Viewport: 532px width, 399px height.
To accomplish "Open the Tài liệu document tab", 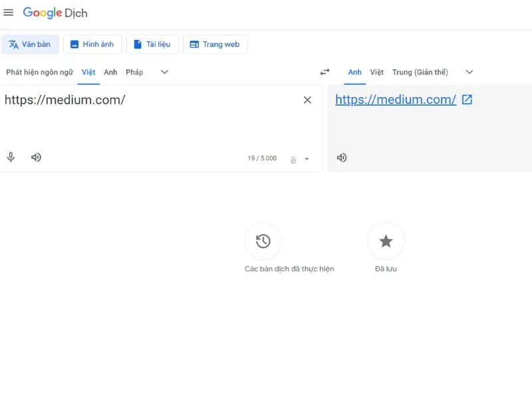I will point(152,44).
